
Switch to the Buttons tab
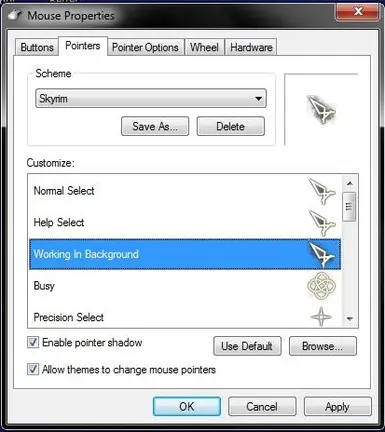click(x=37, y=47)
